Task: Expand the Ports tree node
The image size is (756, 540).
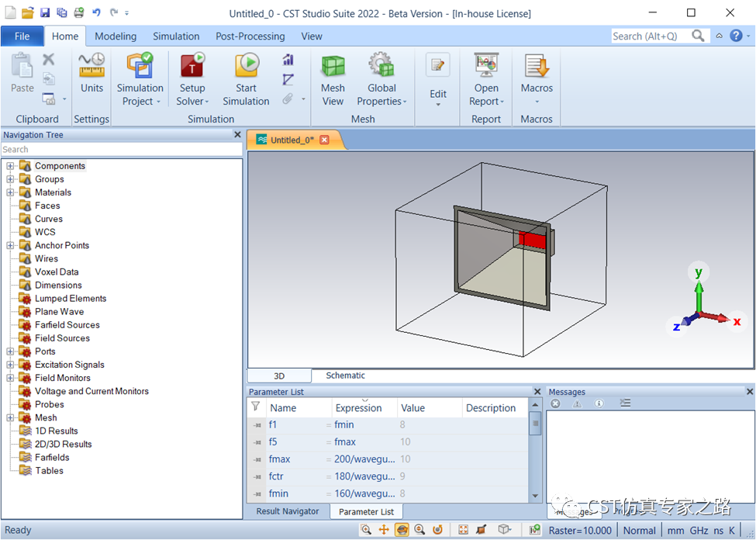Action: [10, 351]
